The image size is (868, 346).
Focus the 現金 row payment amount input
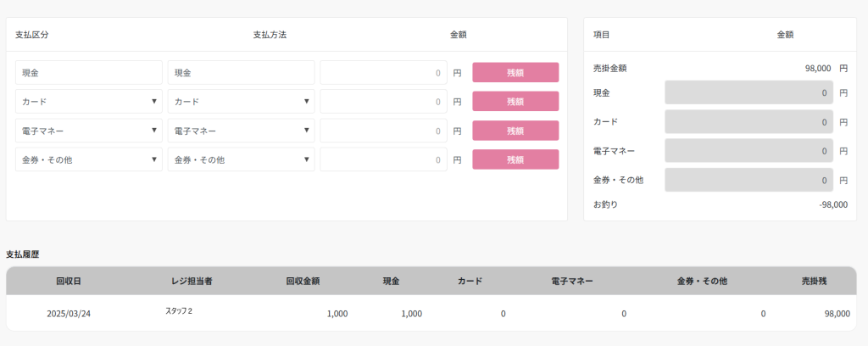[x=383, y=73]
